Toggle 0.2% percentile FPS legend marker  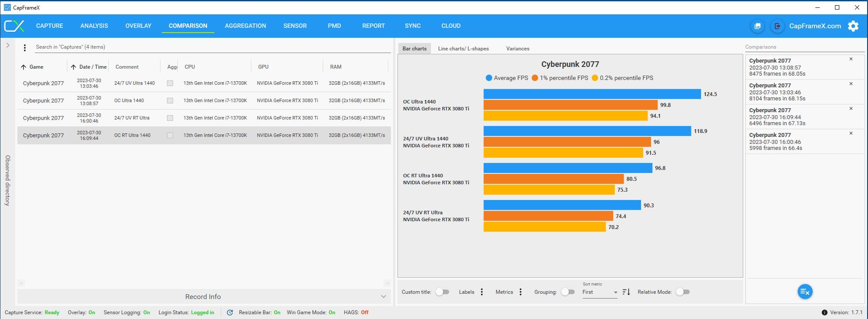[595, 78]
